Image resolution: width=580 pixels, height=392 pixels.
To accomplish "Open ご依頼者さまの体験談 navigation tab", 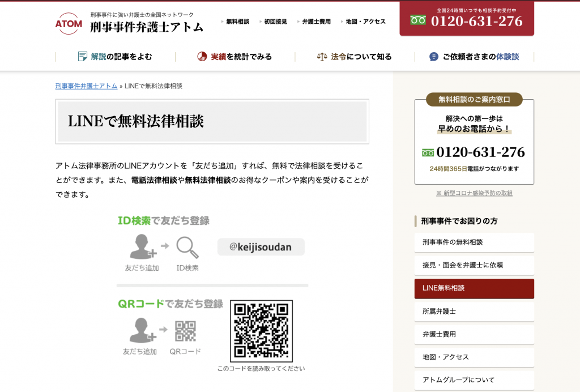I will [x=475, y=57].
